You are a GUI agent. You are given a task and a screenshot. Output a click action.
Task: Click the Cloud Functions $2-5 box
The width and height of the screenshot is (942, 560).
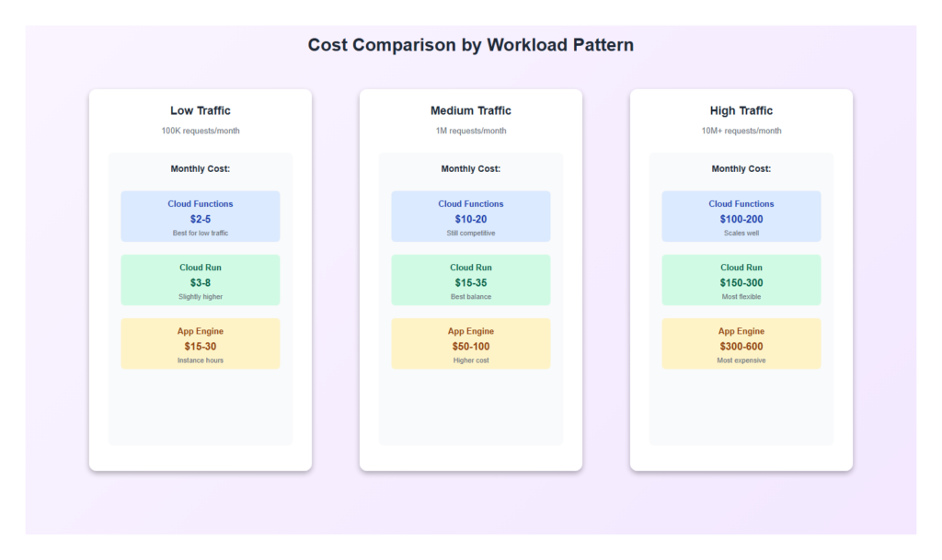[x=201, y=217]
